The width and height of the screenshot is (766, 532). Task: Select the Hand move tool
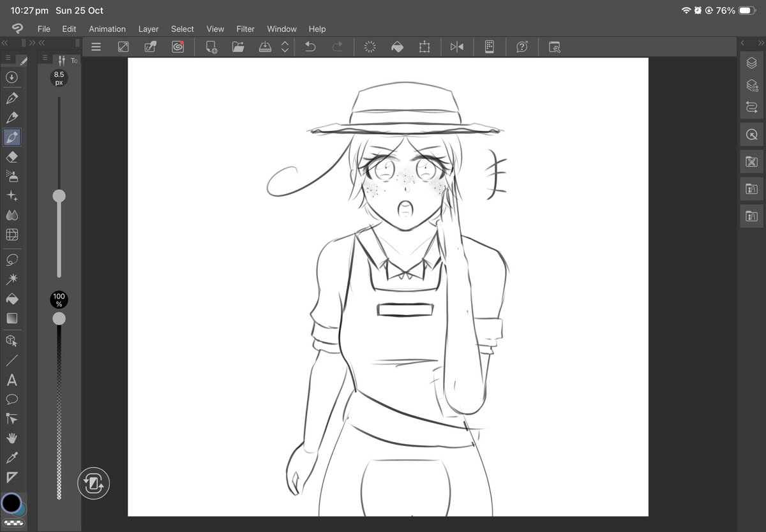(11, 438)
